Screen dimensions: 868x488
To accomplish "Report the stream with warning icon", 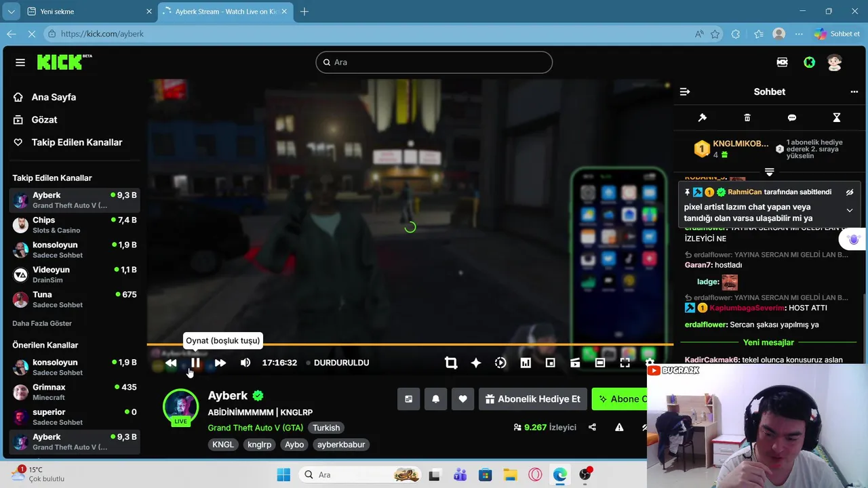I will (619, 427).
